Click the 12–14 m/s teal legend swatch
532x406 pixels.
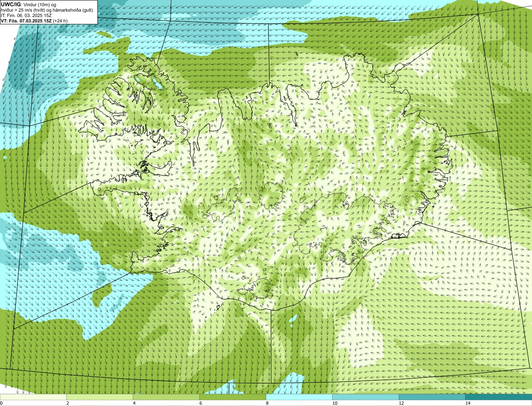pyautogui.click(x=432, y=397)
